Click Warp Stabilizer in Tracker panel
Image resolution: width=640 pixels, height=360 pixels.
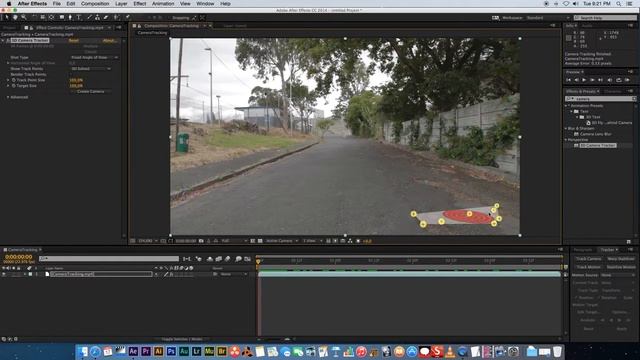[x=621, y=259]
